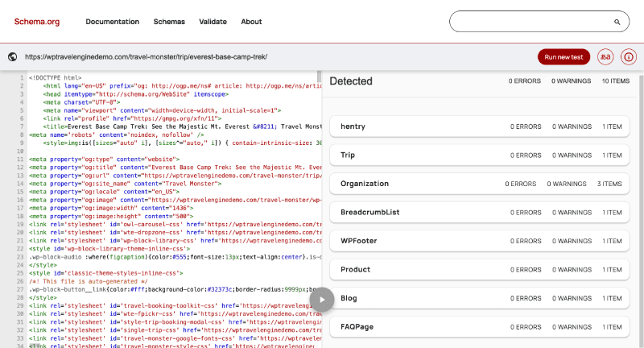Expand the Product result row
644x348 pixels.
click(479, 270)
